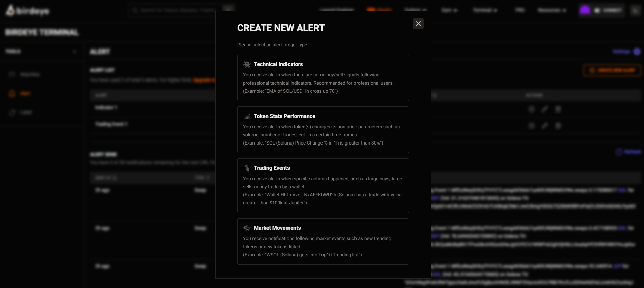Click 'Please select an alert trigger type' text

pos(272,45)
